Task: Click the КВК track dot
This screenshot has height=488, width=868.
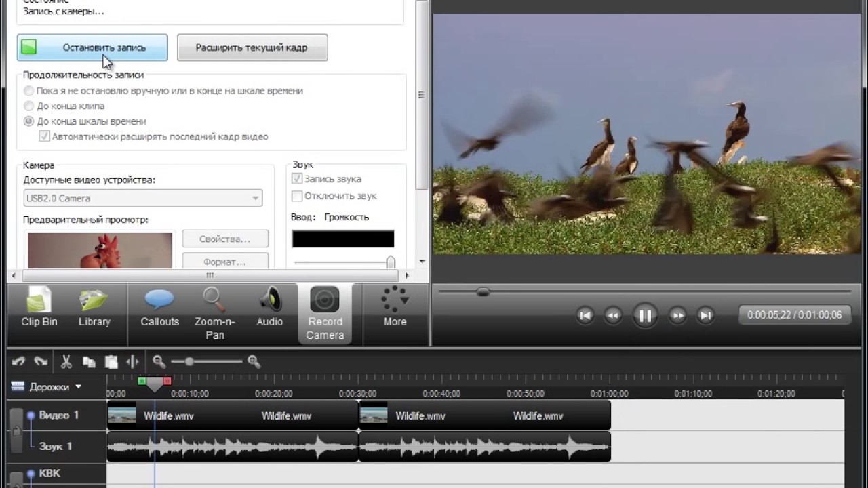Action: click(31, 474)
